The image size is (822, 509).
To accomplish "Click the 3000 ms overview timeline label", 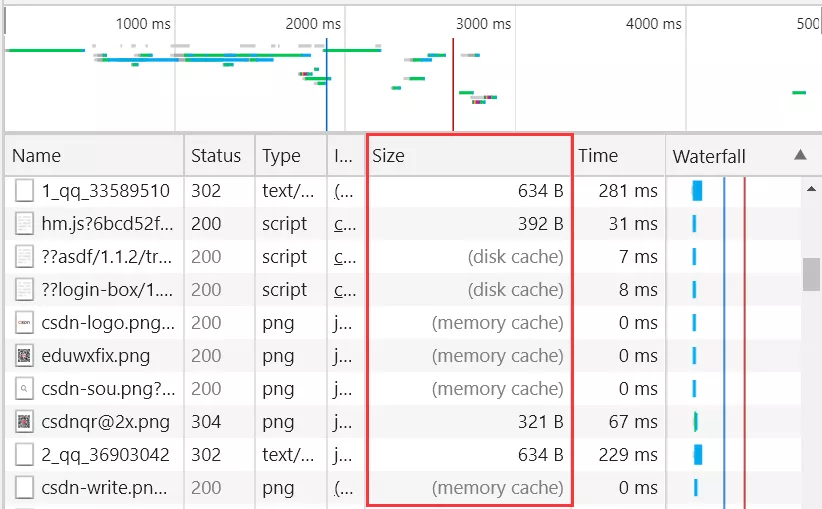I will 483,24.
